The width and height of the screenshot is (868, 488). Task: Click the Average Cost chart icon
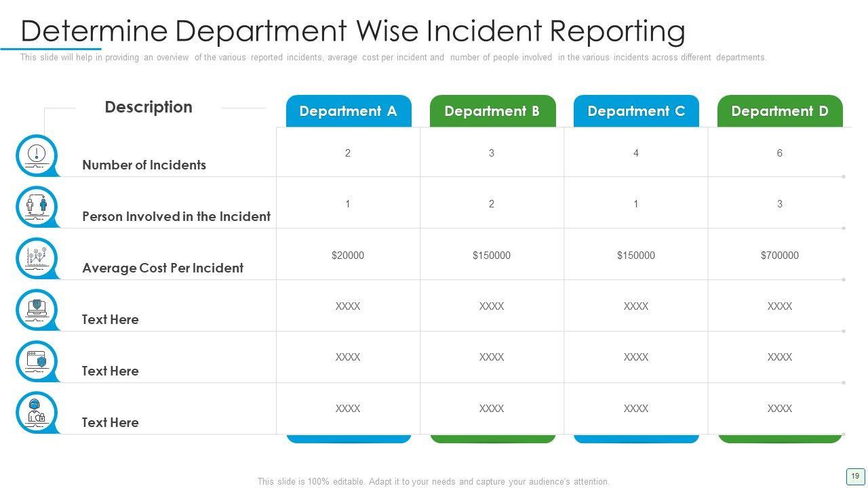pos(36,258)
